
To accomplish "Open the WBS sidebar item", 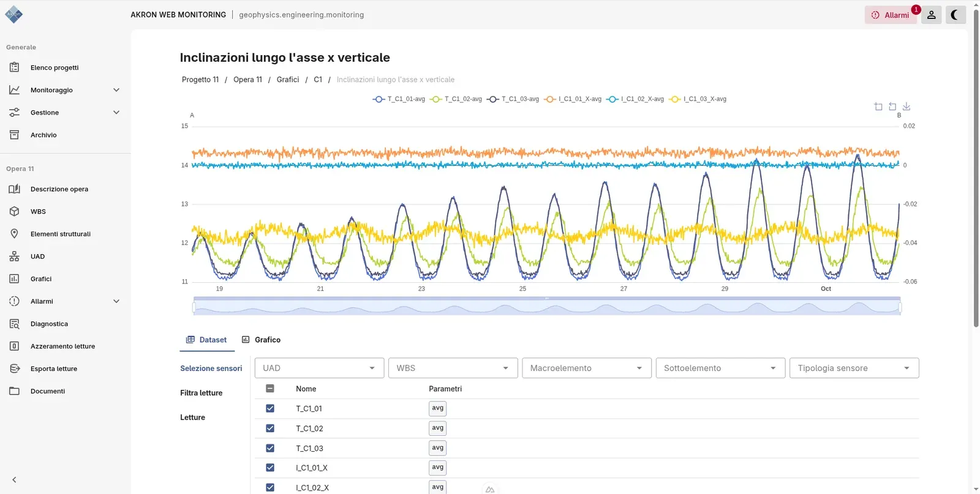I will click(x=38, y=212).
